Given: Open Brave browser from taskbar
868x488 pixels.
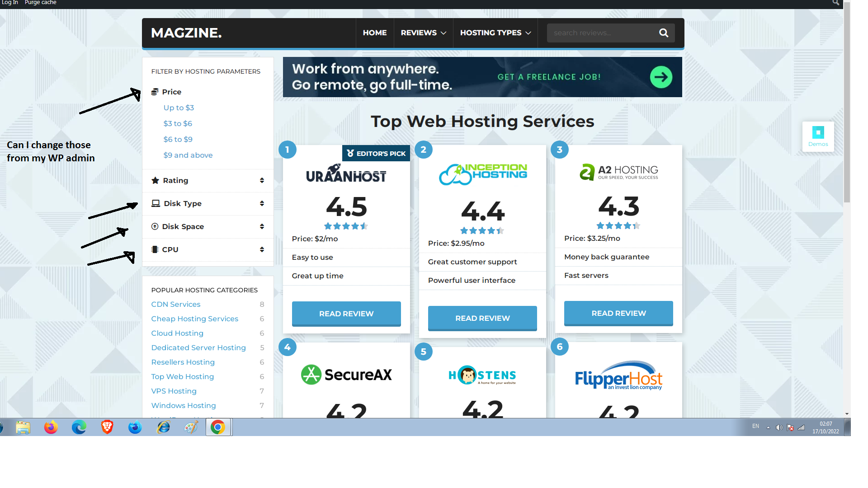Looking at the screenshot, I should (x=107, y=427).
